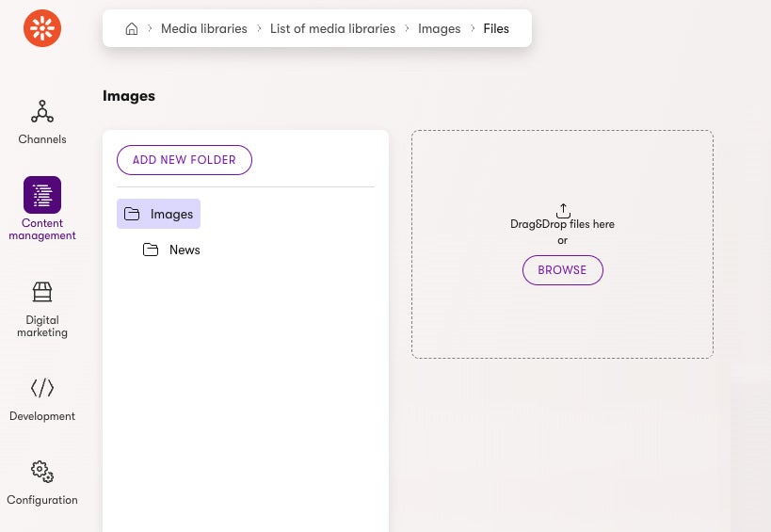Open Channels via its node icon
The image size is (771, 532).
pos(42,112)
